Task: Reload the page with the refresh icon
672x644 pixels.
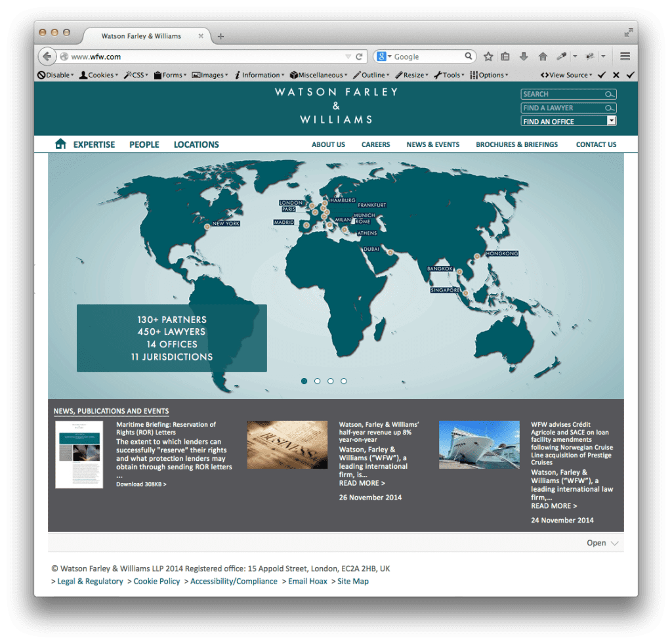Action: [359, 56]
